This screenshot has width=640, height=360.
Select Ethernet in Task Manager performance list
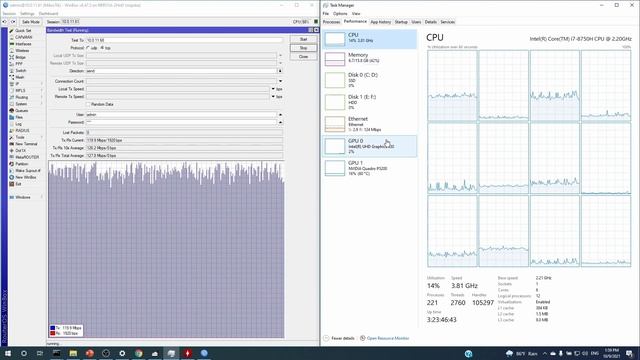click(370, 124)
